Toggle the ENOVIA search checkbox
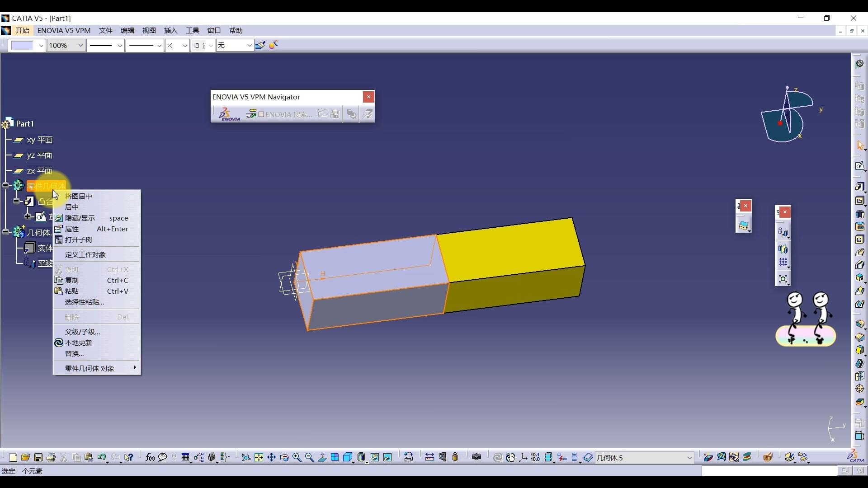The image size is (868, 488). pos(261,114)
